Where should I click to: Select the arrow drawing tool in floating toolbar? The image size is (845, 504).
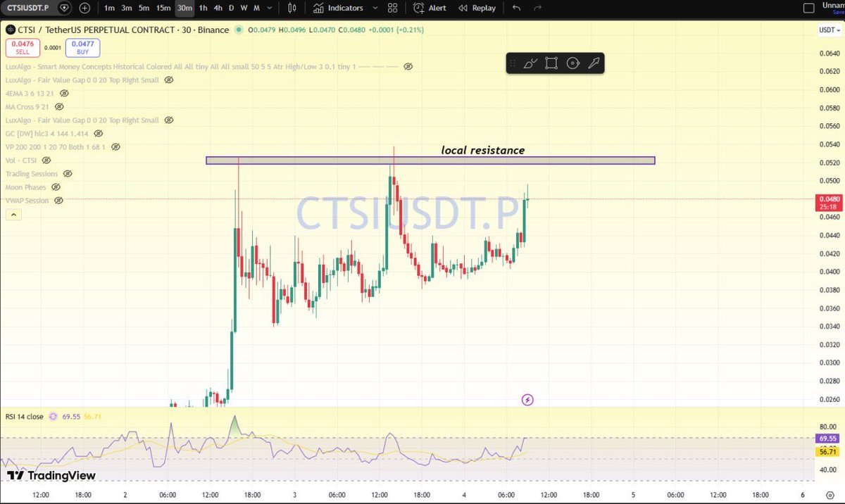(594, 63)
